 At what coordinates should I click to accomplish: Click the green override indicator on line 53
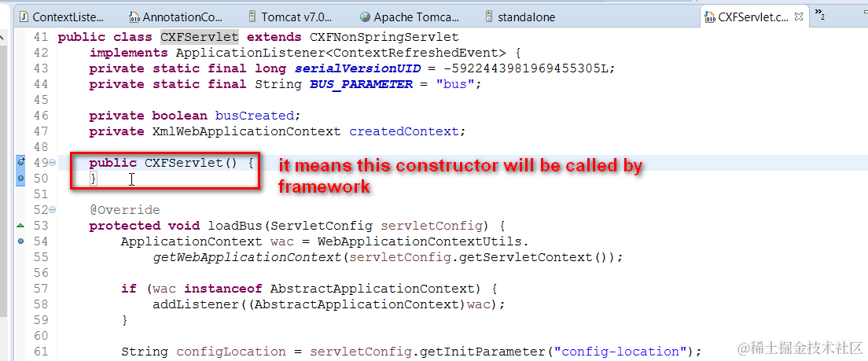(21, 226)
